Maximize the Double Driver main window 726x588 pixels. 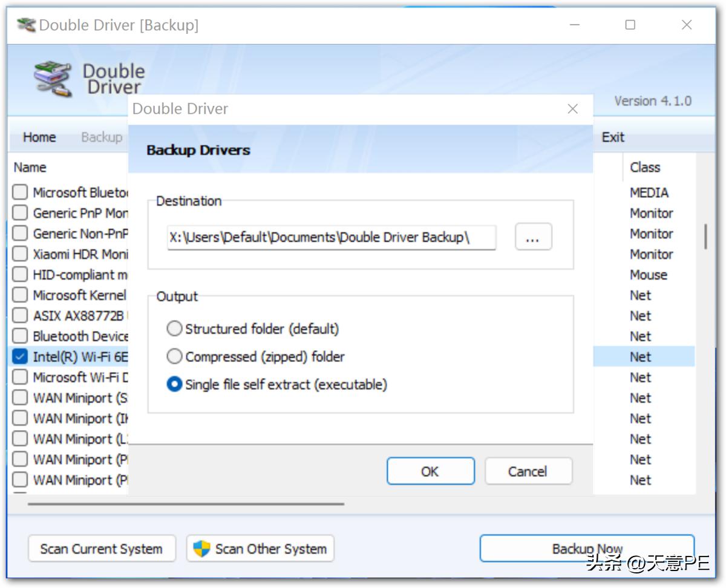(630, 25)
